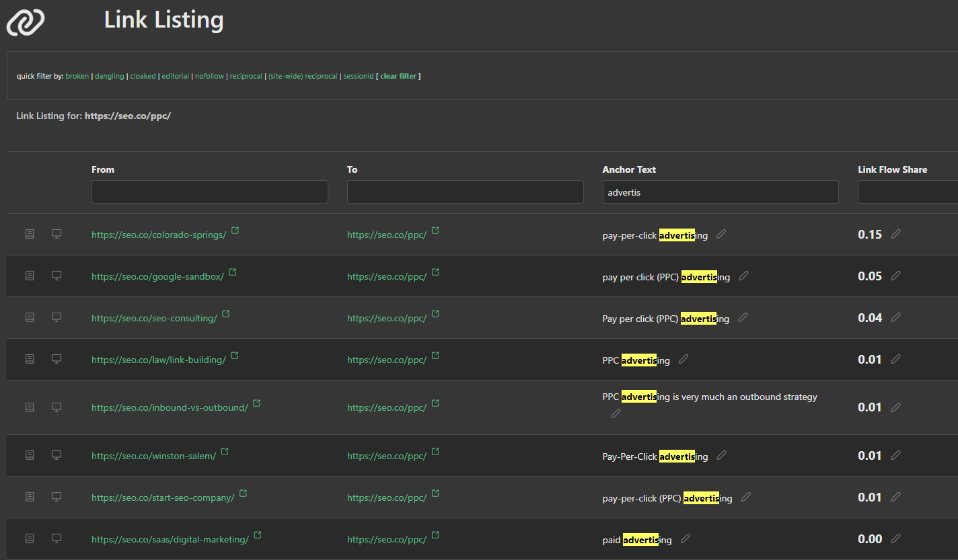Click pencil next to 'paid advertising' anchor

click(x=685, y=538)
